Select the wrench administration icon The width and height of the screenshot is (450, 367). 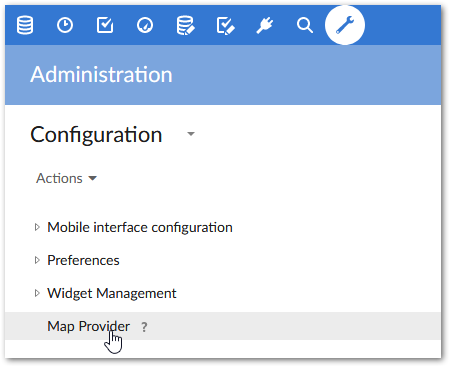[x=345, y=25]
